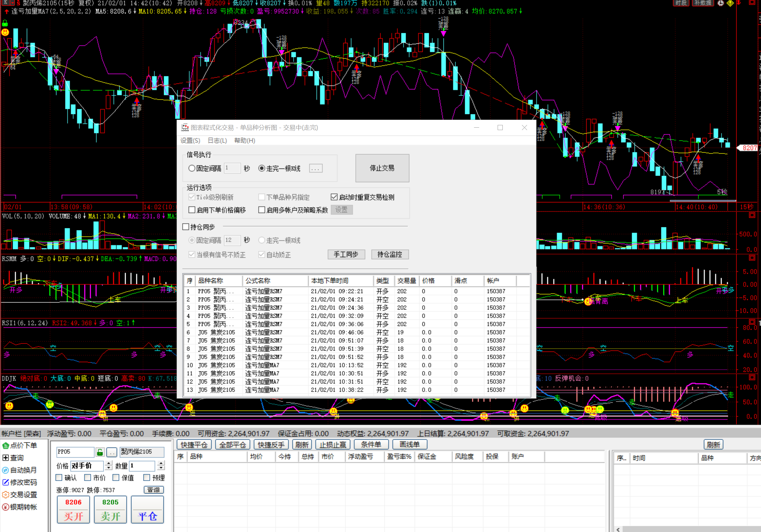Click the 自动换月 sidebar icon
Viewport: 761px width, 532px height.
pos(5,470)
